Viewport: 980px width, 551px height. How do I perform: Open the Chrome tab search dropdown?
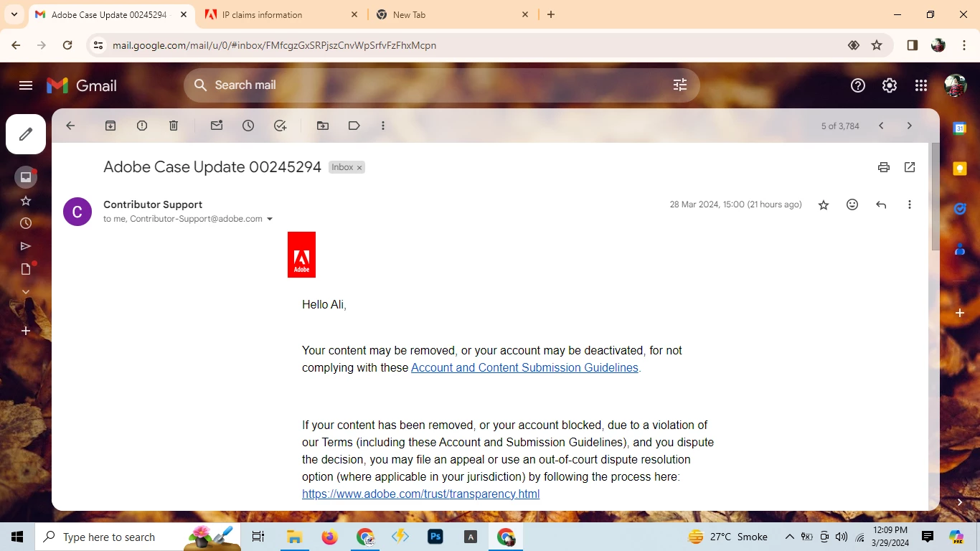14,14
